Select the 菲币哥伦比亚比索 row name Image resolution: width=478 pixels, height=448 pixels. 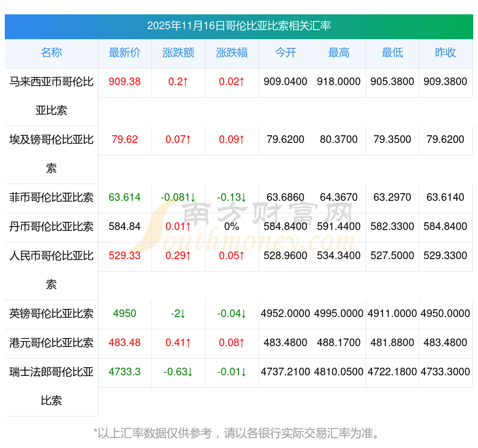point(51,197)
